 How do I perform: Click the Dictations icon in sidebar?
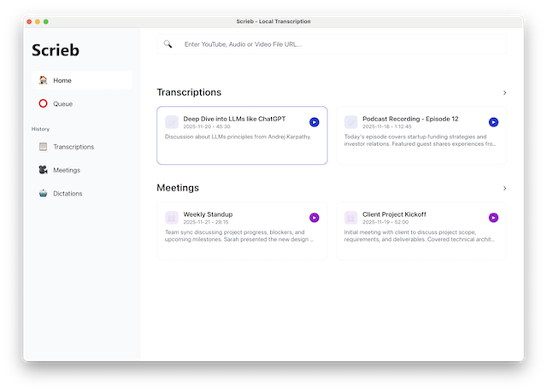[43, 193]
